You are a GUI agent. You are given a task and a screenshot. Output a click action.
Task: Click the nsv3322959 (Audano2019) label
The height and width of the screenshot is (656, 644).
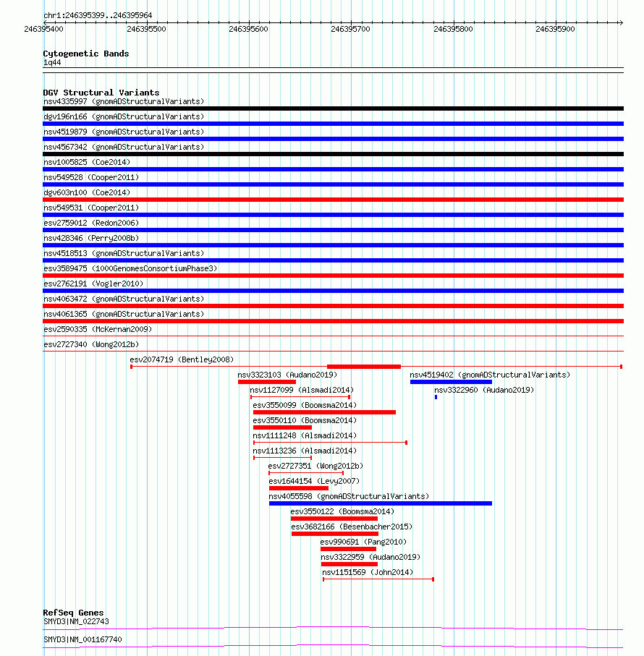[x=370, y=557]
